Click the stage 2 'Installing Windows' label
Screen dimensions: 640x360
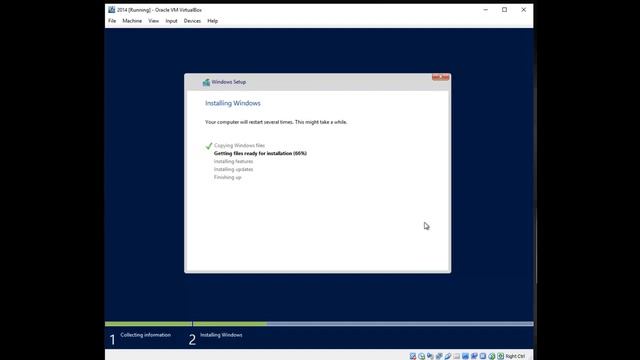pyautogui.click(x=221, y=335)
